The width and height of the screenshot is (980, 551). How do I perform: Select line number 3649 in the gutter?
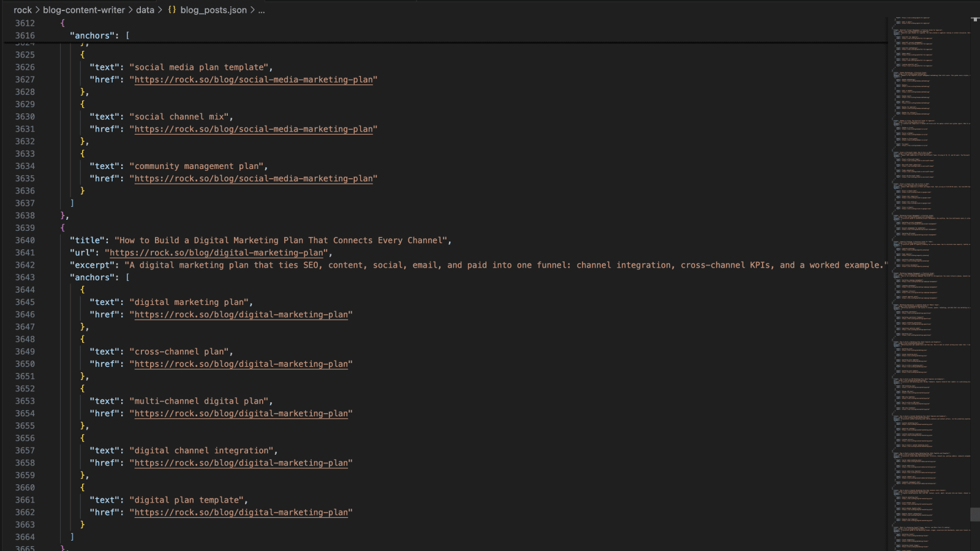pyautogui.click(x=25, y=352)
